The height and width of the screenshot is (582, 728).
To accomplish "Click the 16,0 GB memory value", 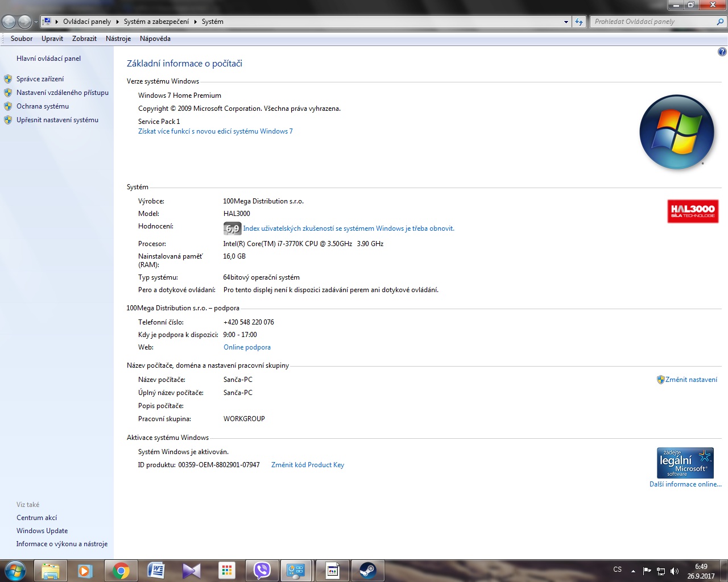I will [234, 256].
